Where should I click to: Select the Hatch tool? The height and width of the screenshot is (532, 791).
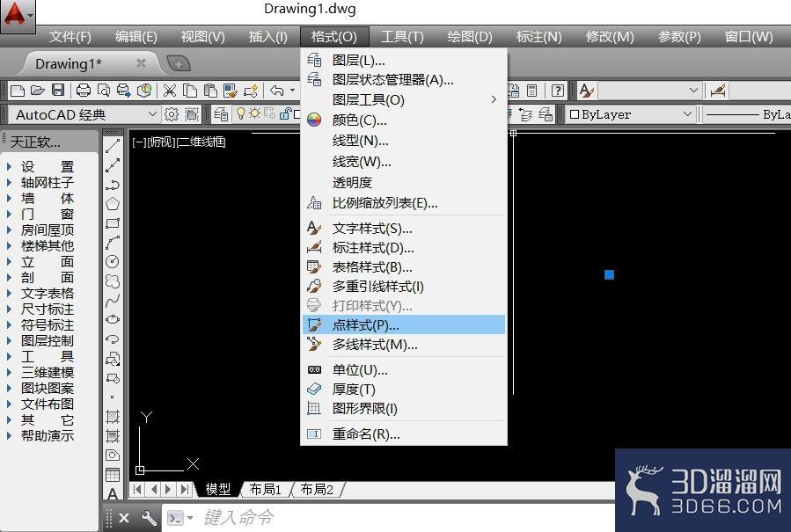click(x=113, y=417)
